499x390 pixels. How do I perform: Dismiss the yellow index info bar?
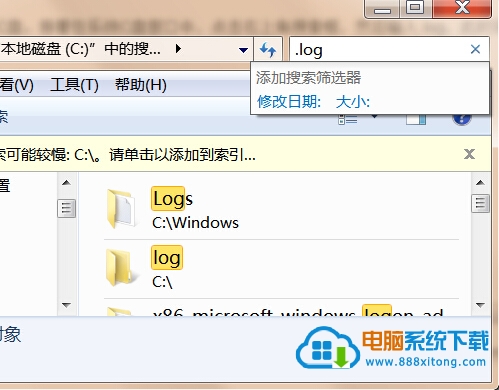(469, 154)
